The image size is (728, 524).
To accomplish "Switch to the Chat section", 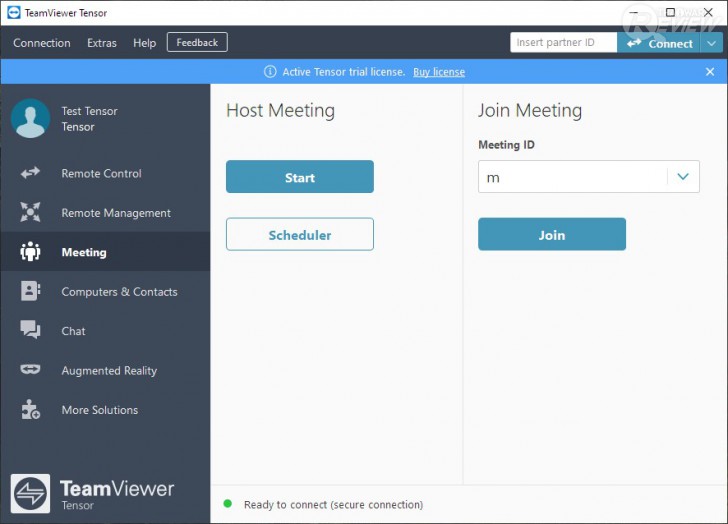I will 105,331.
